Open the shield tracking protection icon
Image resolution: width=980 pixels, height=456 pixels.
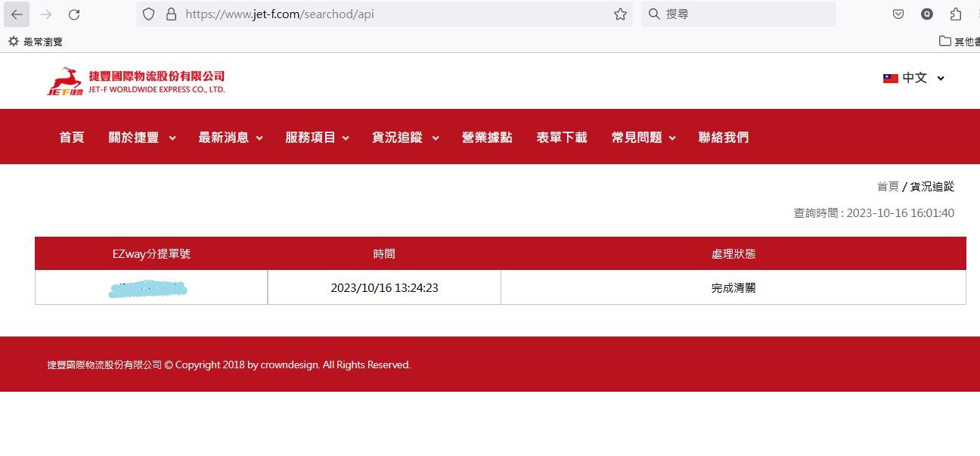(x=149, y=14)
